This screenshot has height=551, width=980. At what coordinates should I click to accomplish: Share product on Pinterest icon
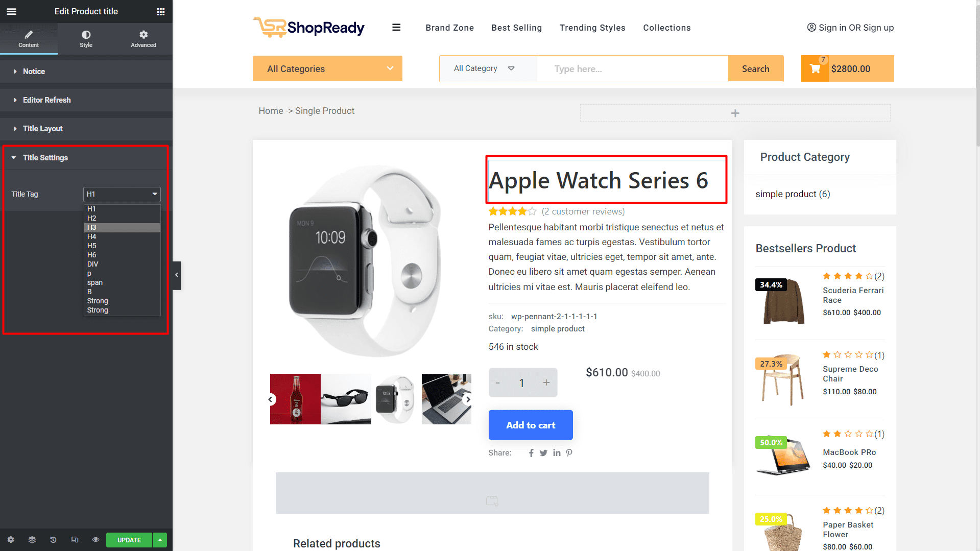(x=569, y=453)
